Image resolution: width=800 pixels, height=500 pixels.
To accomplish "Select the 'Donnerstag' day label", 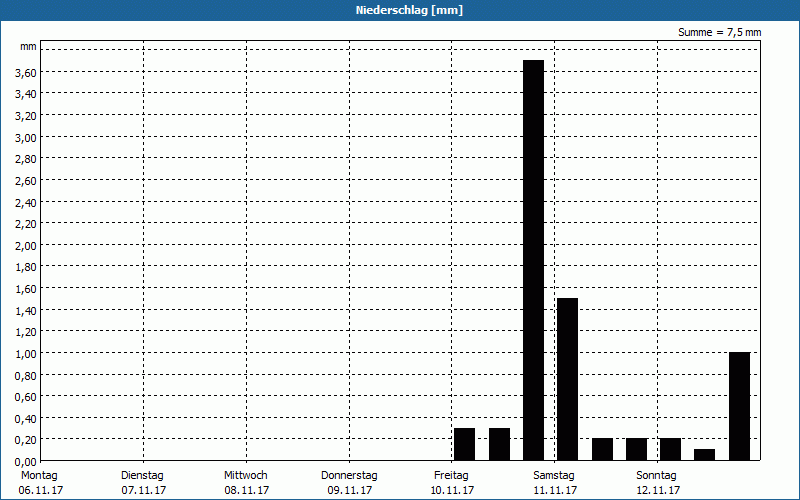I will pos(349,476).
